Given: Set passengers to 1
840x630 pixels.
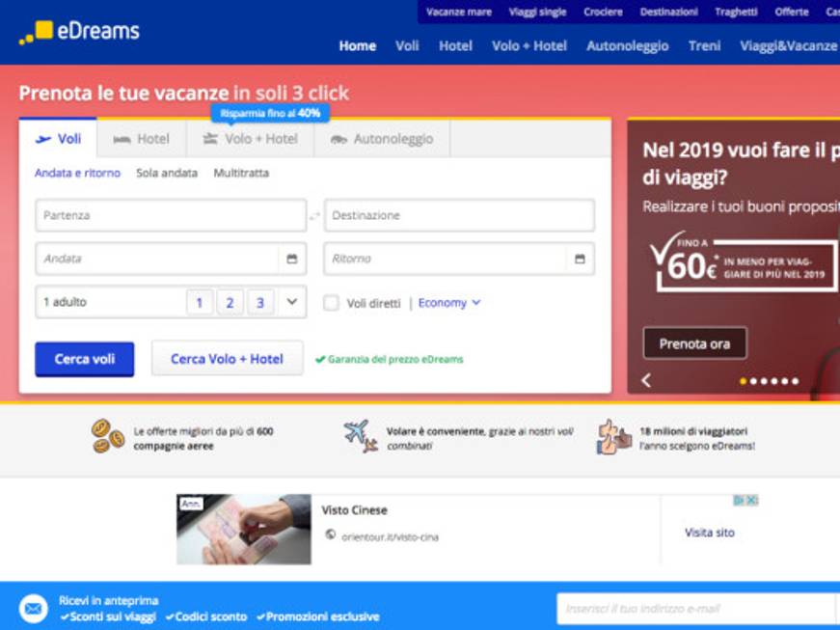Looking at the screenshot, I should click(200, 303).
